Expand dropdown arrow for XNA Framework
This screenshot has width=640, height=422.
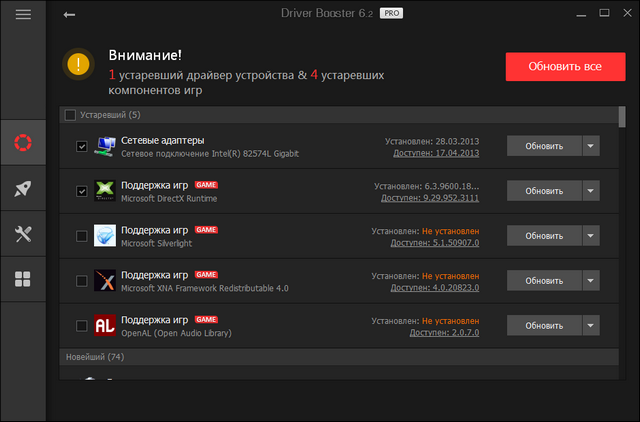point(591,280)
